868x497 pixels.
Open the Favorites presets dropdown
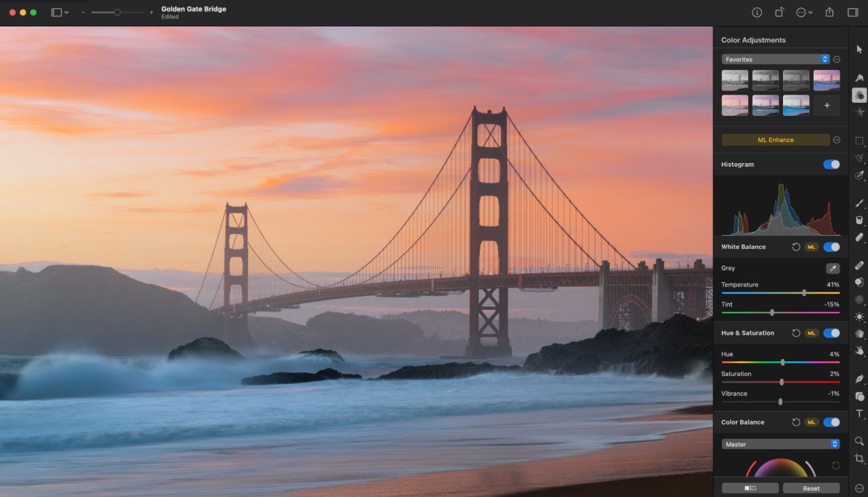(x=776, y=59)
